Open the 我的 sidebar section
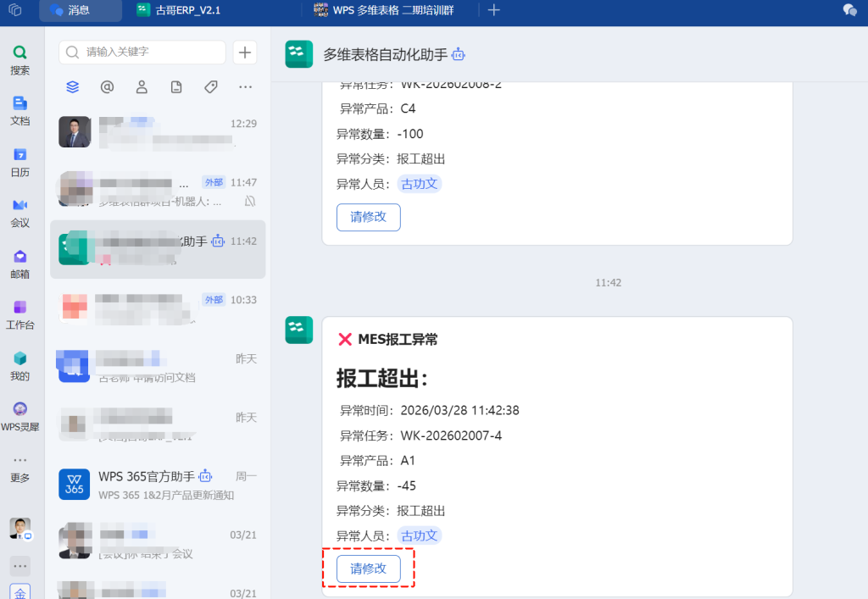The width and height of the screenshot is (868, 599). click(x=20, y=366)
